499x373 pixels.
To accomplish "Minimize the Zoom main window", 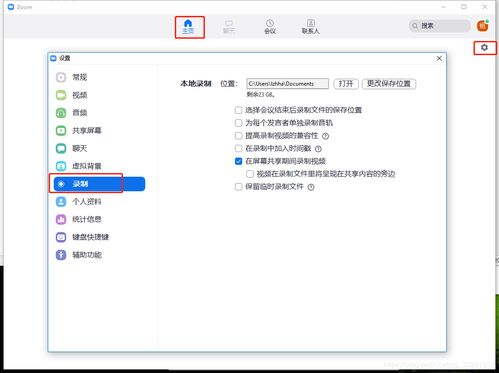I will pyautogui.click(x=443, y=7).
